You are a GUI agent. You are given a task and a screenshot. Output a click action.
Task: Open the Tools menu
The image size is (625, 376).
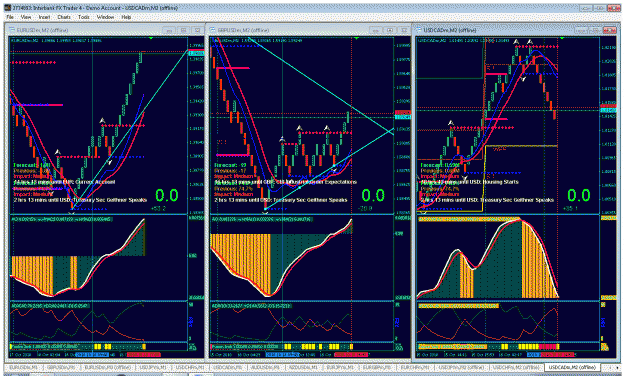(84, 17)
